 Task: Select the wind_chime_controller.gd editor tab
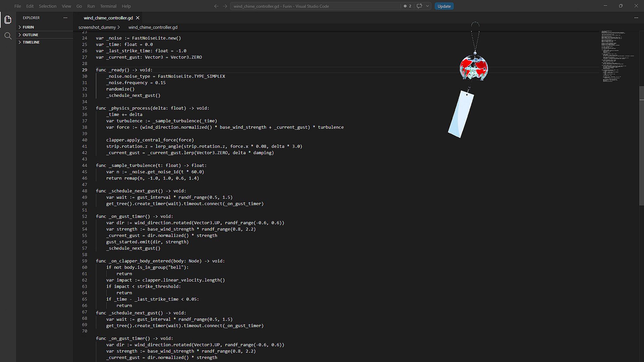tap(108, 18)
